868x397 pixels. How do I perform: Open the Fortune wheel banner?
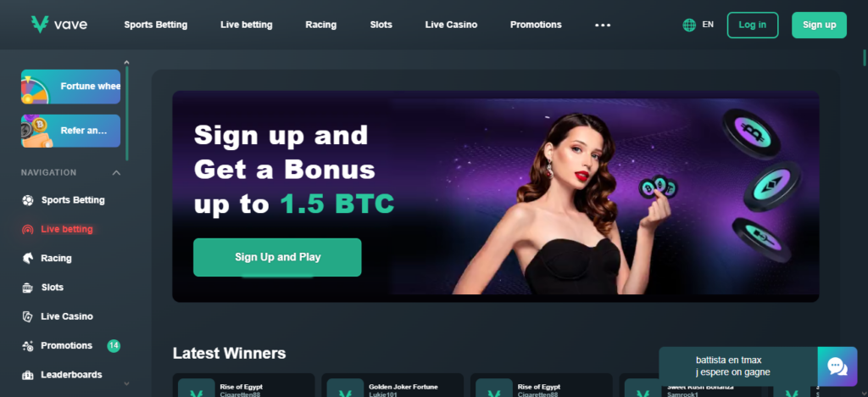71,87
